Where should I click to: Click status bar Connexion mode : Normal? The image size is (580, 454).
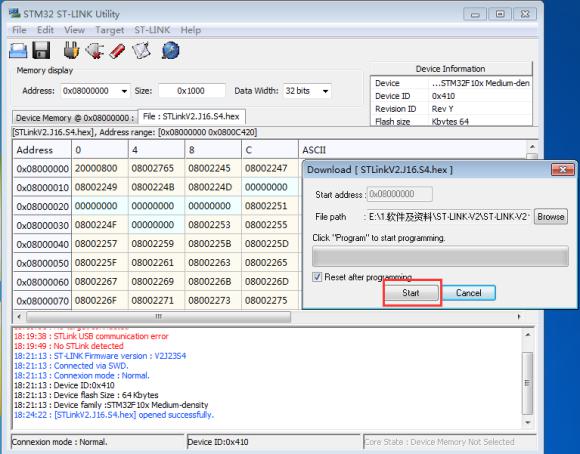pos(98,442)
